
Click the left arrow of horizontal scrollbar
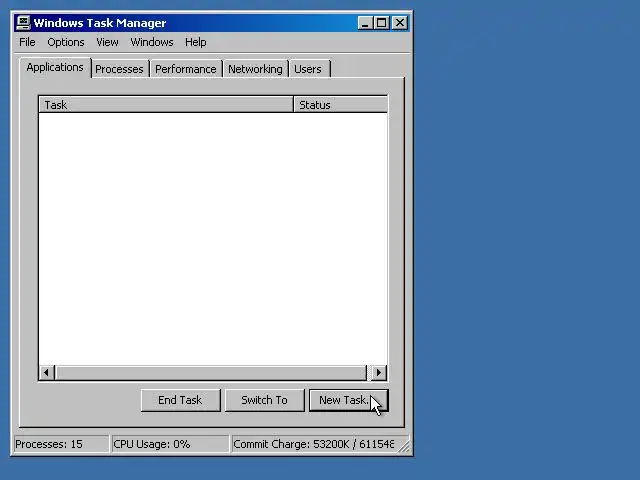pyautogui.click(x=47, y=372)
